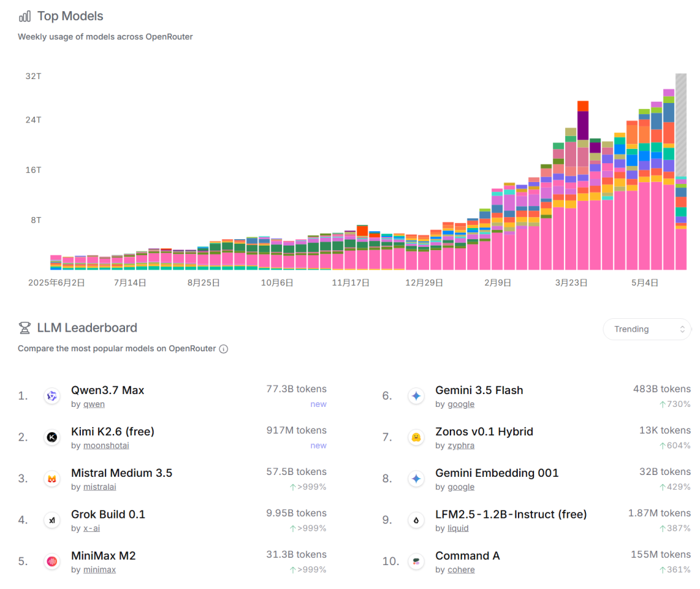Click the Qwen3.7 Max model logo
Image resolution: width=700 pixels, height=589 pixels.
[52, 396]
